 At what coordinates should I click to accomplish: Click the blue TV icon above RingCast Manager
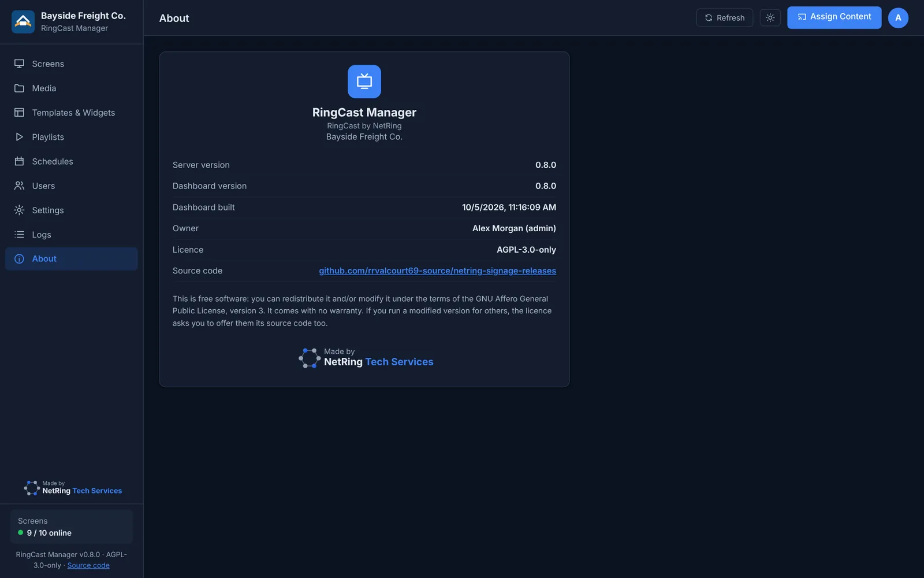click(x=364, y=81)
